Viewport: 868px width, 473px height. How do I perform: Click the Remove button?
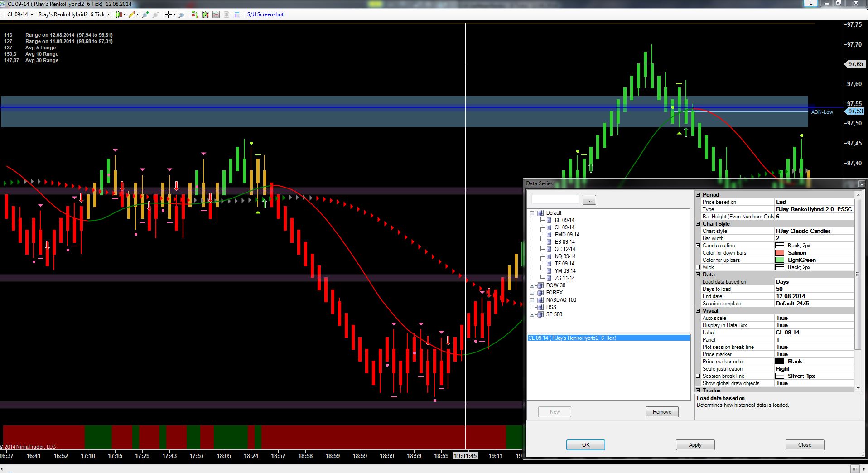coord(662,412)
